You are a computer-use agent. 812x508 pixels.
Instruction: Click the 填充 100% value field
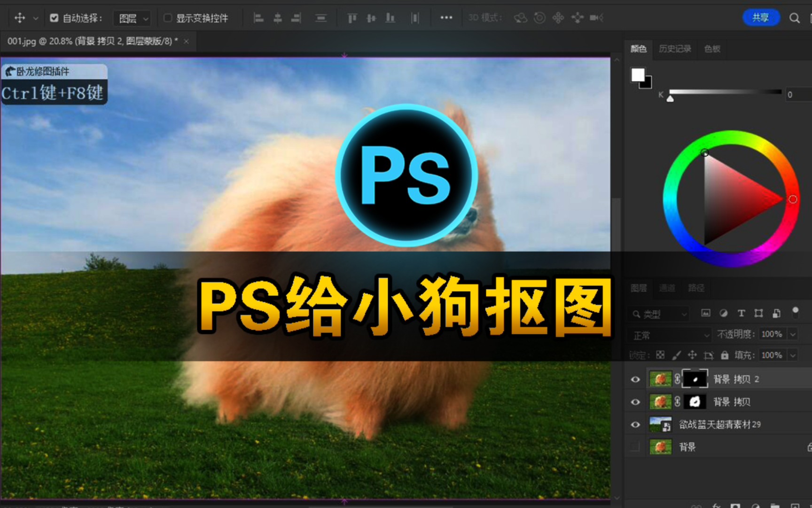pos(773,355)
